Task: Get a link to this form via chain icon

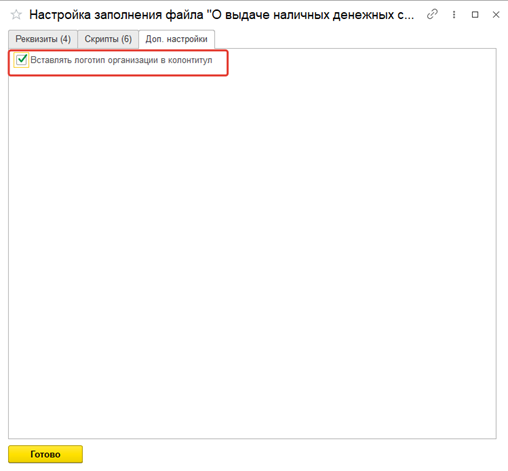Action: click(x=432, y=14)
